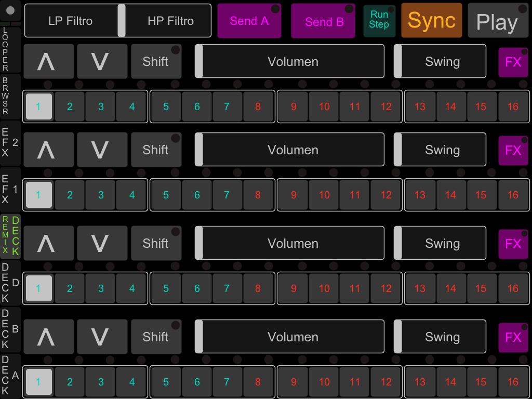
Task: Activate step 5 in first sequencer row
Action: [166, 107]
